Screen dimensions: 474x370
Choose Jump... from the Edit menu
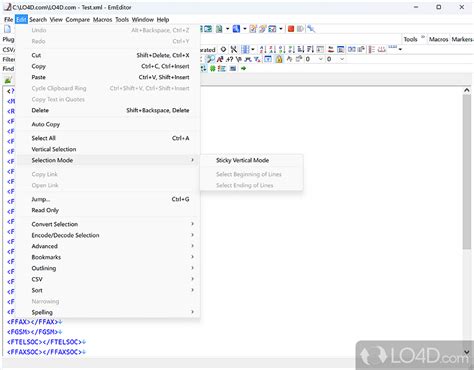pos(108,199)
